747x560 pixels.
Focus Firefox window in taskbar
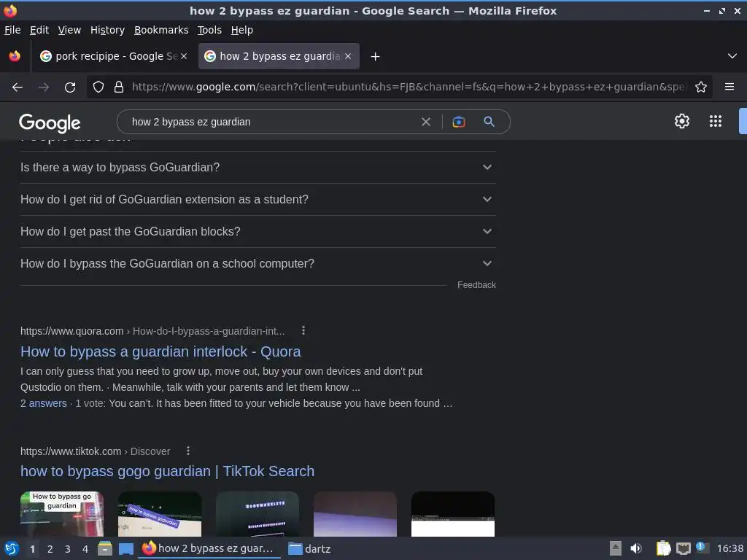pos(209,548)
